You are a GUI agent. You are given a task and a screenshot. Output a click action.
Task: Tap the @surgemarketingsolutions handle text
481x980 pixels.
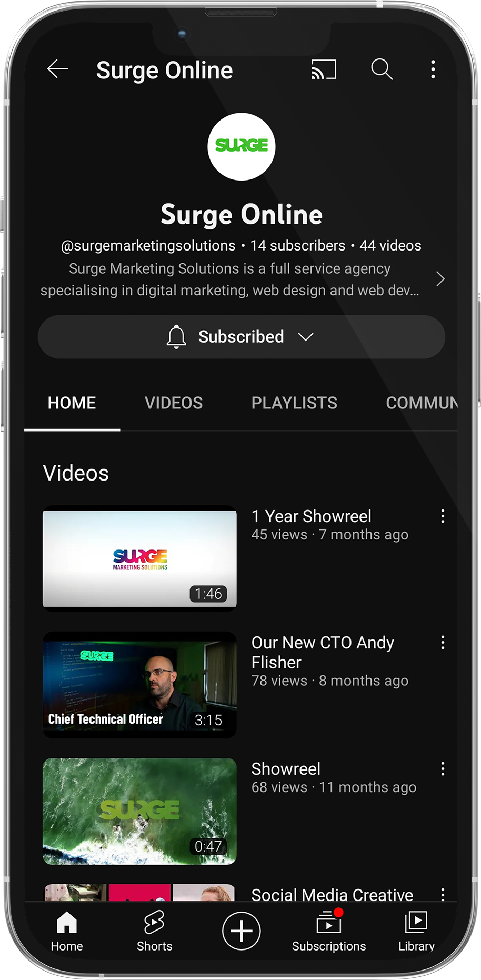coord(148,246)
